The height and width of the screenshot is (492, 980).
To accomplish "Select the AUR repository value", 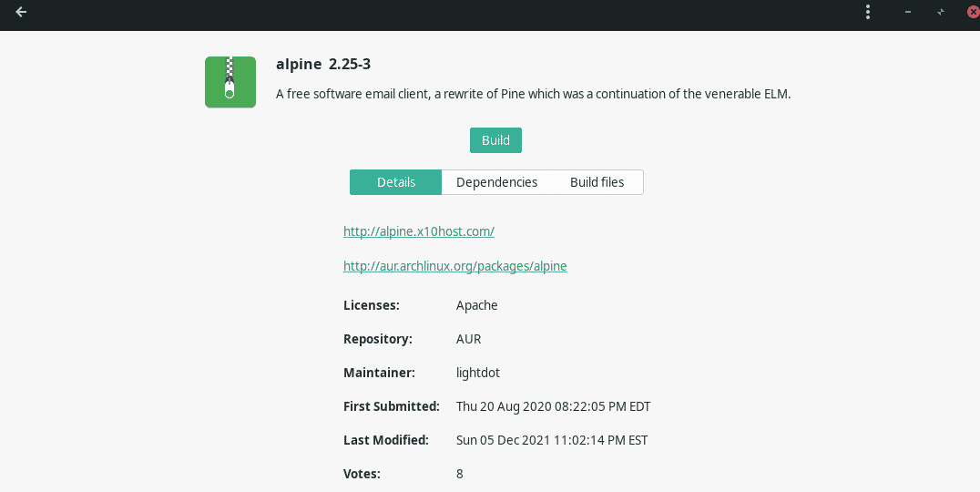I will [x=469, y=339].
